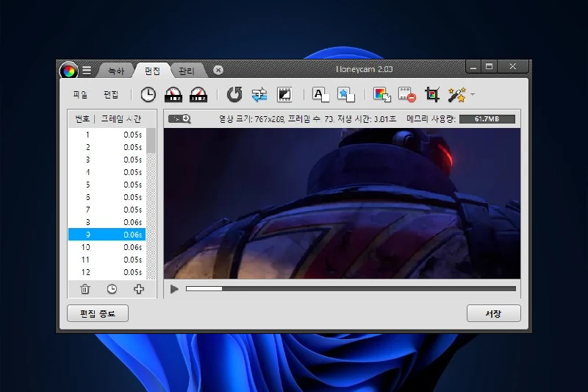Add frame with plus icon
Screen dimensions: 588x392
pos(139,289)
